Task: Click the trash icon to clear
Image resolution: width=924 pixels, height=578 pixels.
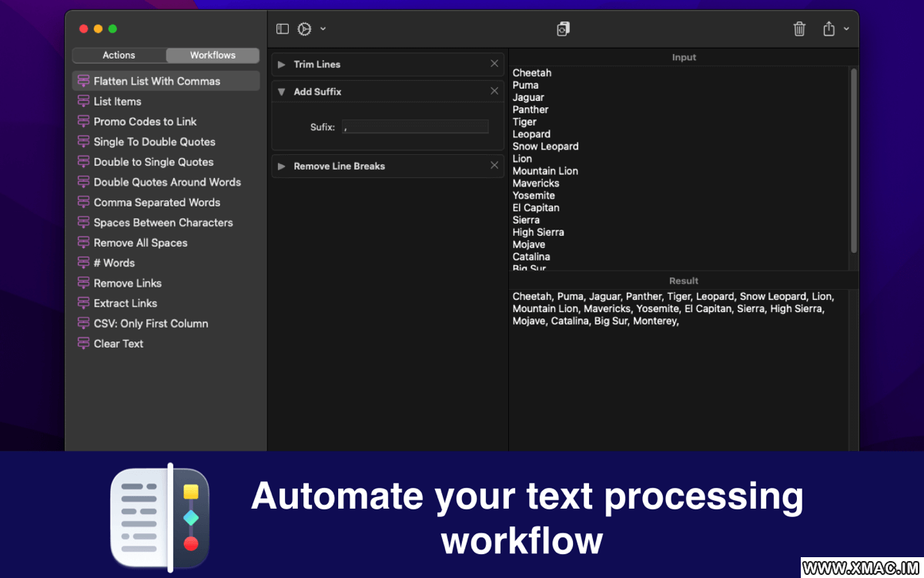Action: pyautogui.click(x=799, y=29)
